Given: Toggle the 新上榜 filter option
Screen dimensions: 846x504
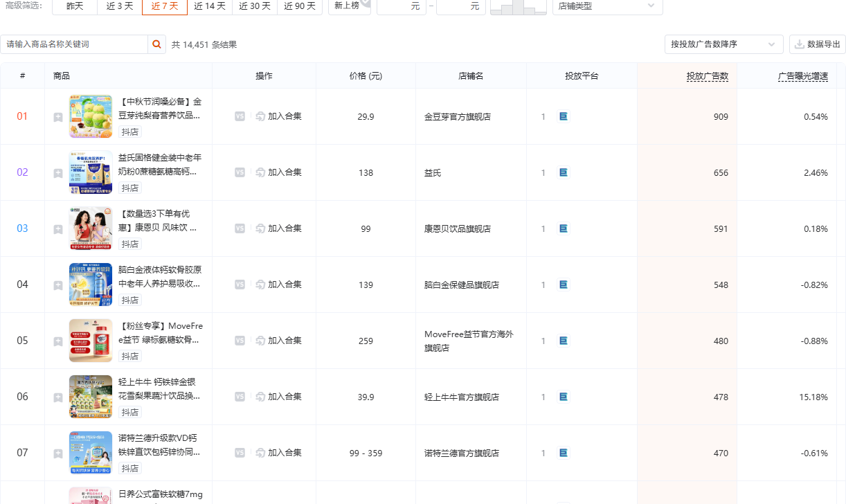Looking at the screenshot, I should pos(349,6).
